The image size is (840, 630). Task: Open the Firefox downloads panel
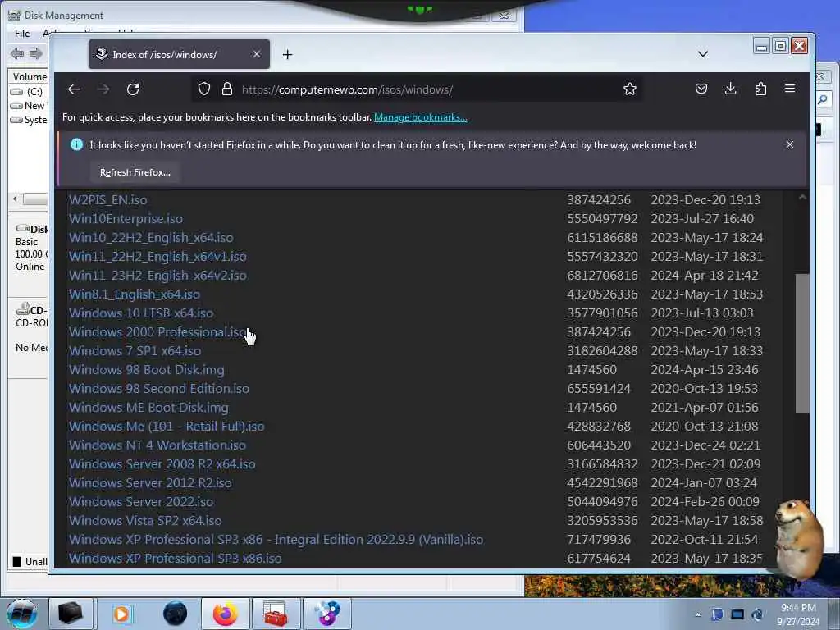click(731, 89)
